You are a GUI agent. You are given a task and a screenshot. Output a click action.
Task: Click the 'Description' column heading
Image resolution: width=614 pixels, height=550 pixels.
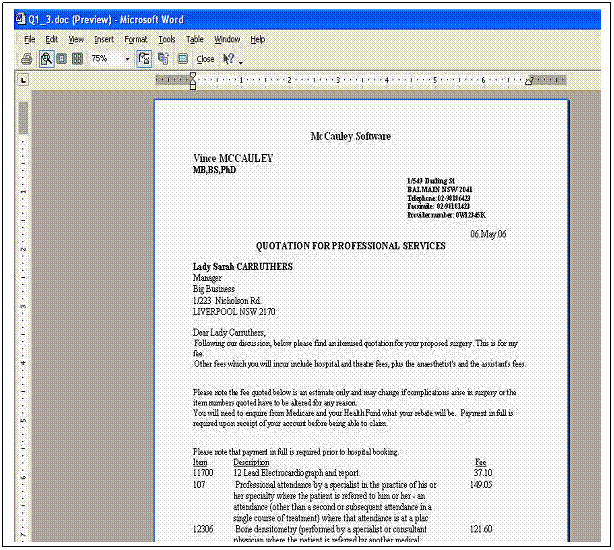[x=251, y=462]
